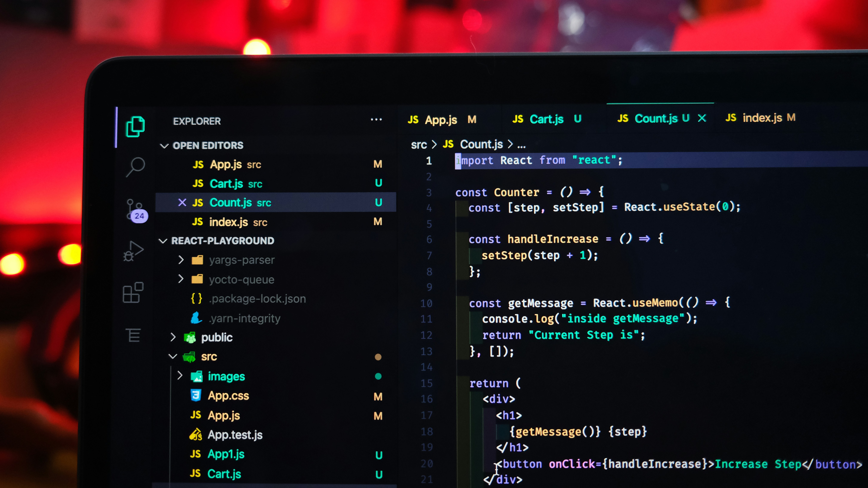868x488 pixels.
Task: Click line number 1 in gutter
Action: (x=429, y=161)
